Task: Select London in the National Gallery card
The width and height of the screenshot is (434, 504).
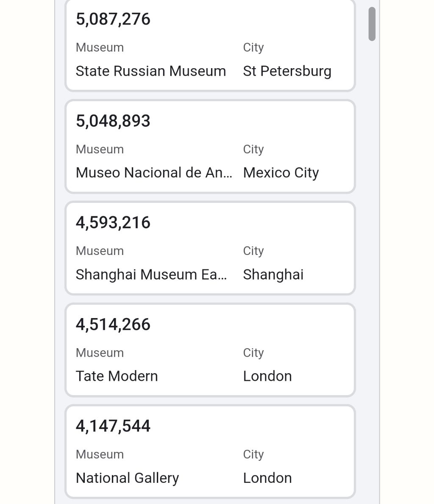Action: click(x=267, y=478)
